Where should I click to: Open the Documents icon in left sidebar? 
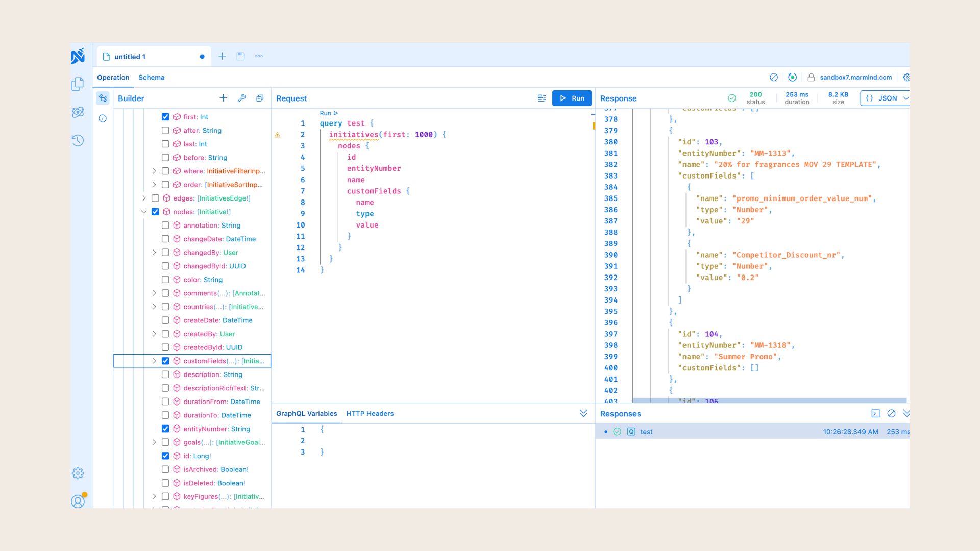pyautogui.click(x=78, y=84)
